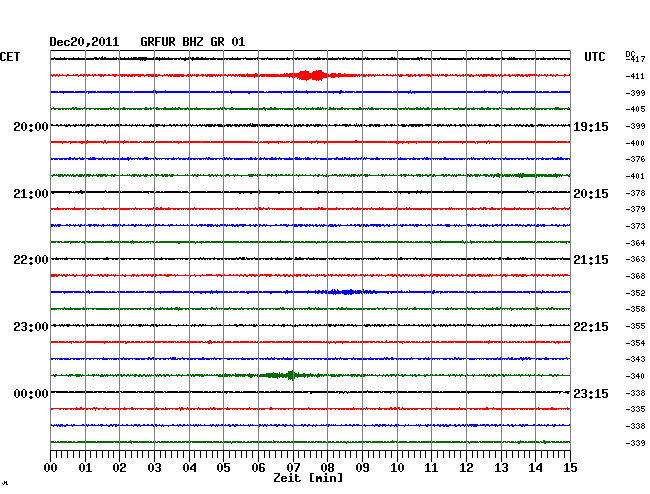This screenshot has width=650, height=494.
Task: Click the DC offset value -368
Action: tap(635, 276)
